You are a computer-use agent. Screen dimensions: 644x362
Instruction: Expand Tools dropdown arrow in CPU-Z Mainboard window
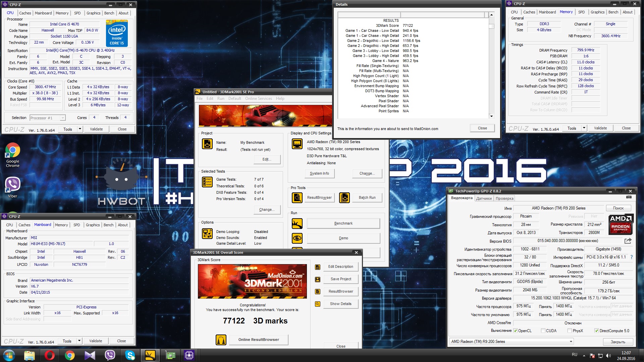79,341
